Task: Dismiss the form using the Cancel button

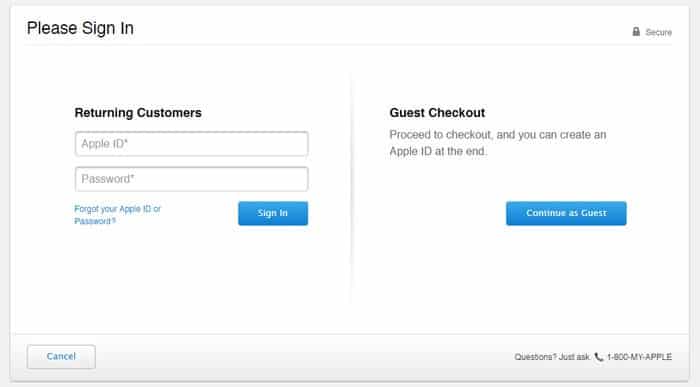Action: coord(61,357)
